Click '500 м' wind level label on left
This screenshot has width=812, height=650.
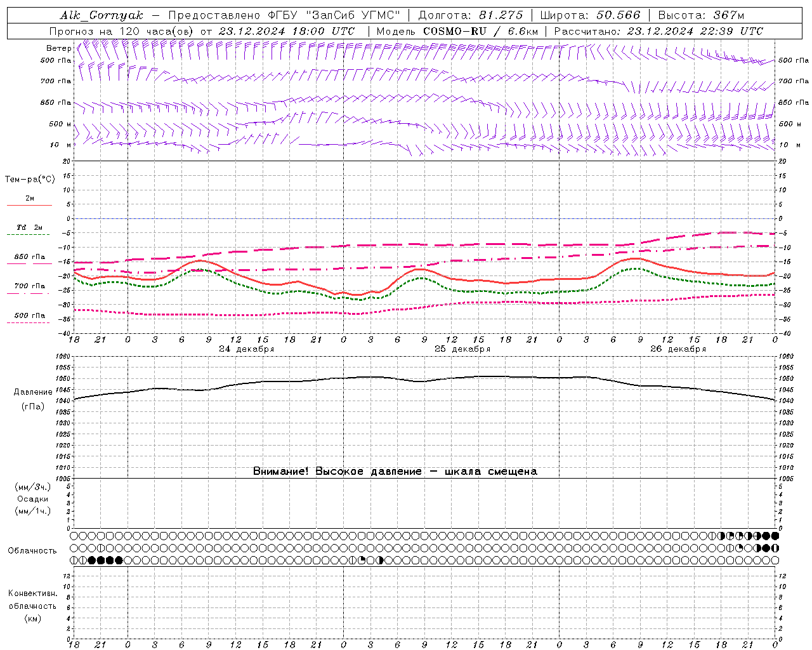pyautogui.click(x=61, y=124)
